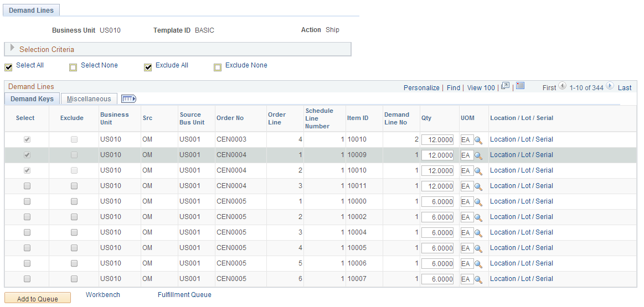
Task: Open UOM lookup for item 10007
Action: [478, 279]
